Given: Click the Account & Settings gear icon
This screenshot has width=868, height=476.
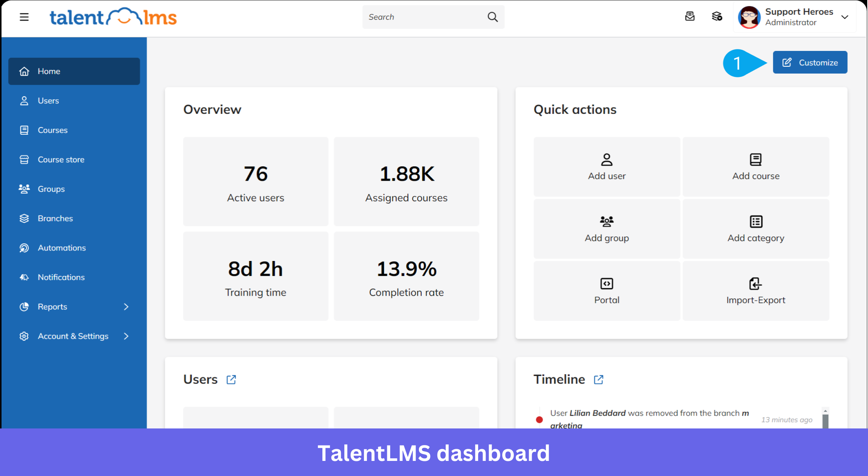Looking at the screenshot, I should (x=24, y=336).
